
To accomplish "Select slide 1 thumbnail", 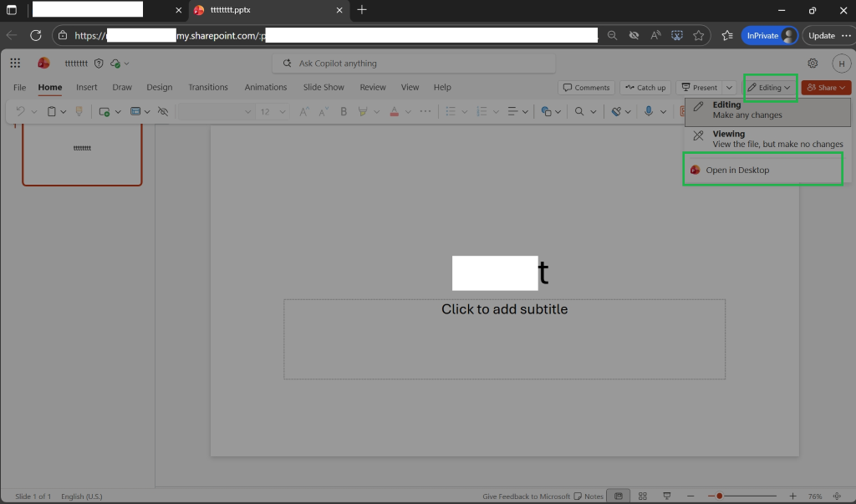I will tap(82, 155).
